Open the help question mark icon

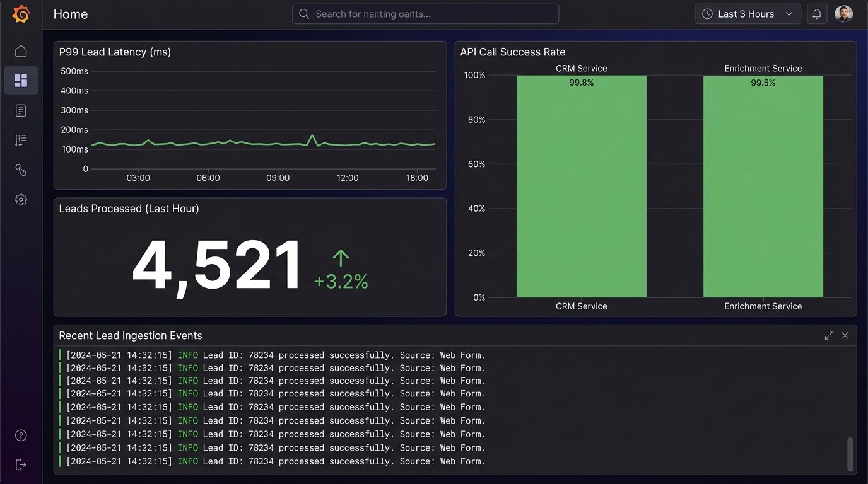click(21, 435)
